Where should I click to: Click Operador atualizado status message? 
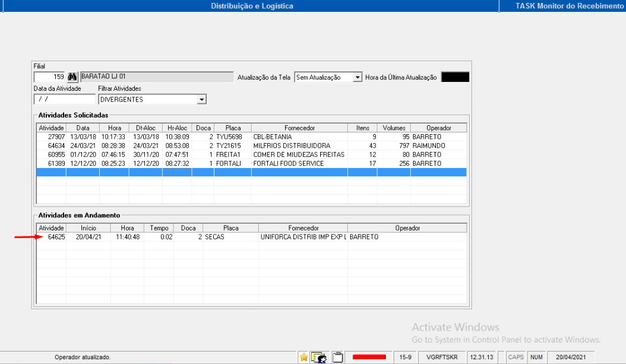pyautogui.click(x=83, y=357)
